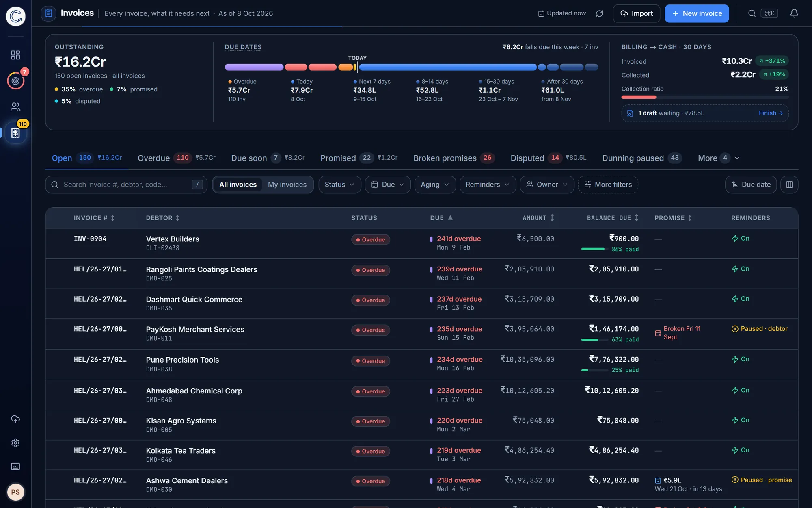Open the target icon with badge 7
The image size is (812, 508).
15,81
